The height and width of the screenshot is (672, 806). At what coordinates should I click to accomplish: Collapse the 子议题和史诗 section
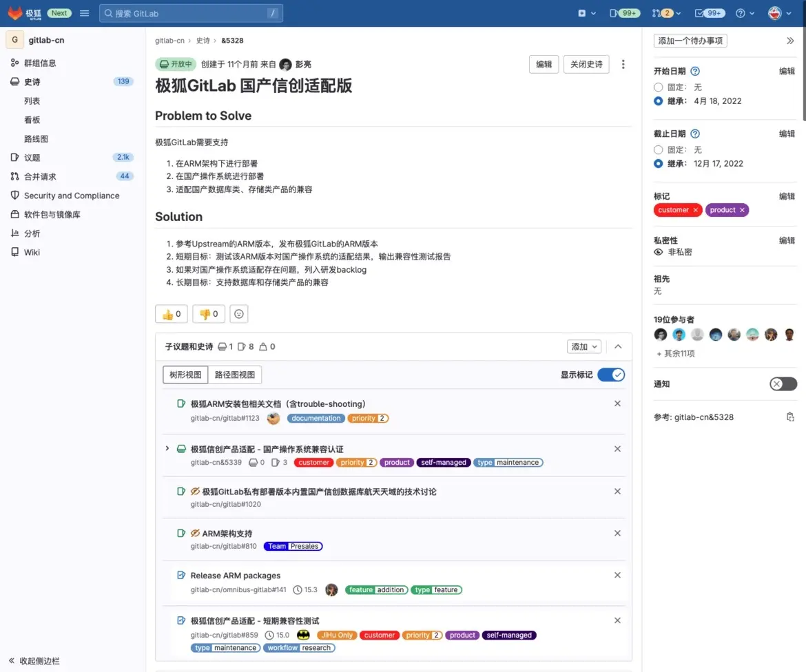(x=618, y=347)
